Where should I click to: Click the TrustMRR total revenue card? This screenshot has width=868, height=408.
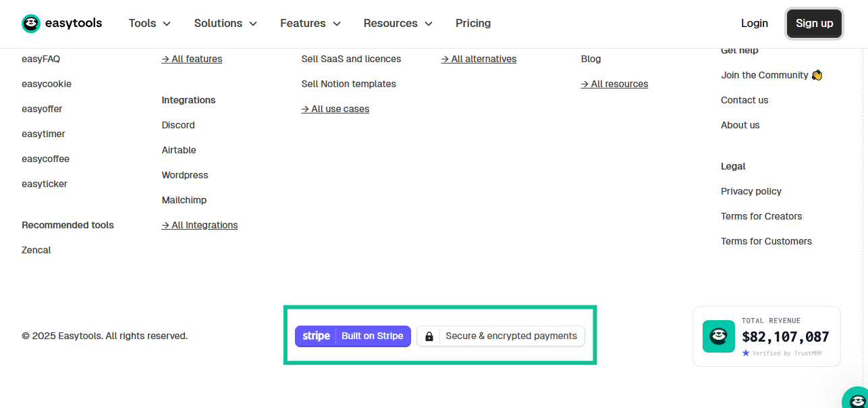tap(766, 336)
